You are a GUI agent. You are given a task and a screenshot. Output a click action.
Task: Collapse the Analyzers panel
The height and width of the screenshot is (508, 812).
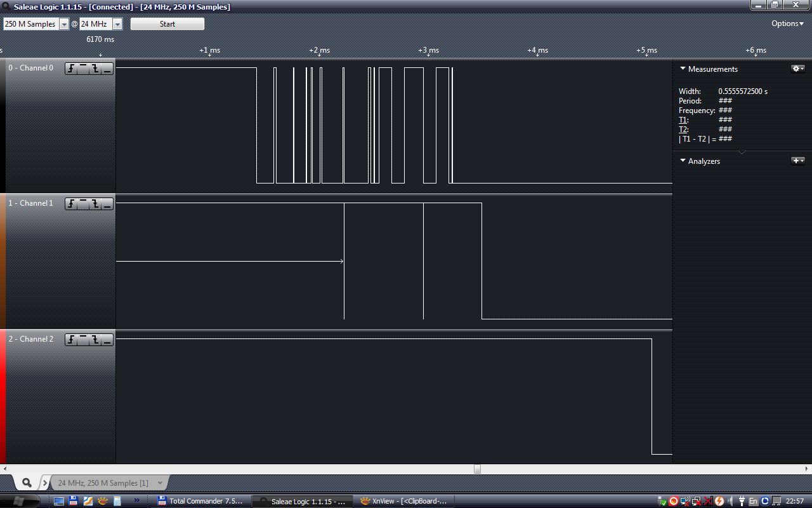click(x=683, y=161)
